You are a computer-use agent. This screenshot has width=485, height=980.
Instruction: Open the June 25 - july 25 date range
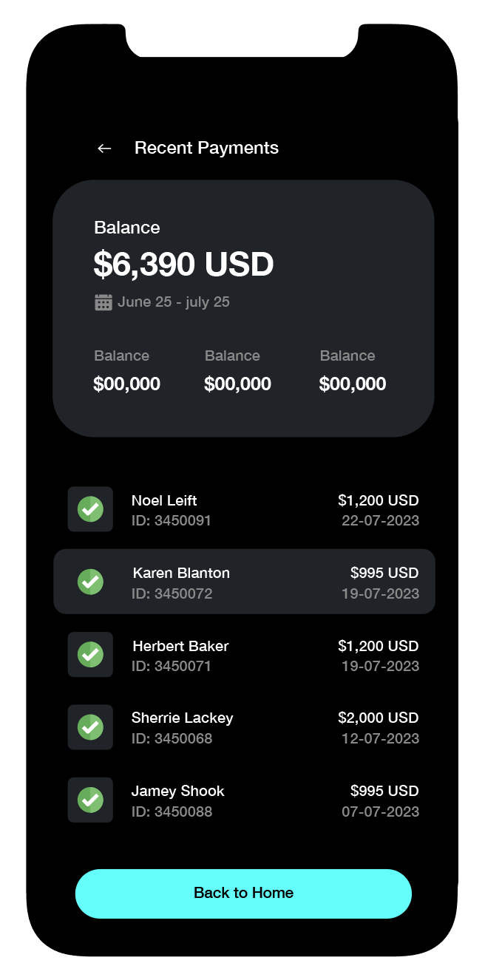click(174, 302)
